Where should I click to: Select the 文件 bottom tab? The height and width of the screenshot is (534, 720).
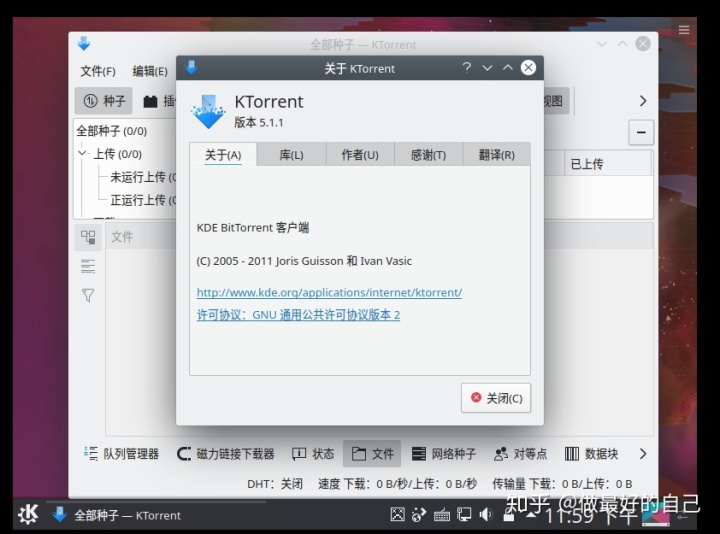coord(372,454)
